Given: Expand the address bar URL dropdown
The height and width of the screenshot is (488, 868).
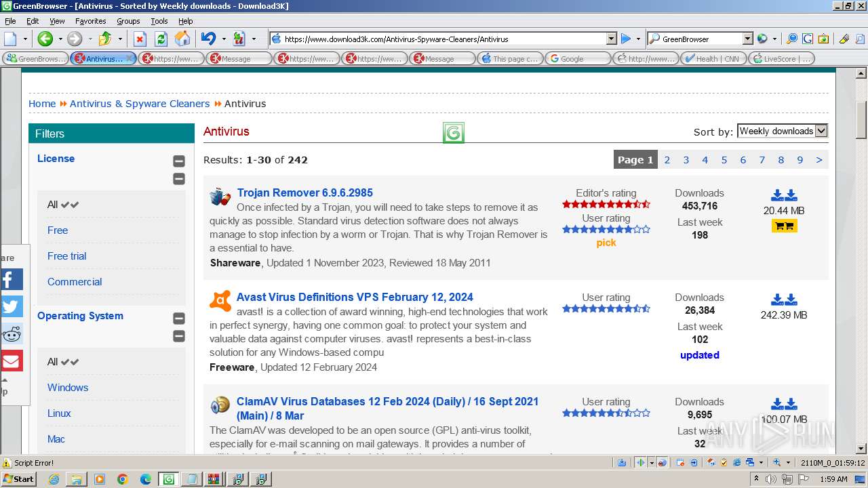Looking at the screenshot, I should click(x=611, y=39).
